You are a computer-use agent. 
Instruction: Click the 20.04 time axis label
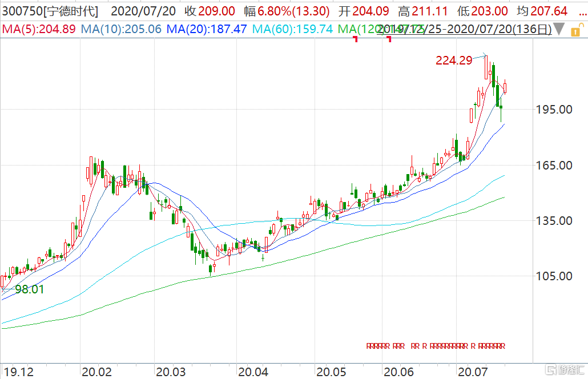coord(253,372)
